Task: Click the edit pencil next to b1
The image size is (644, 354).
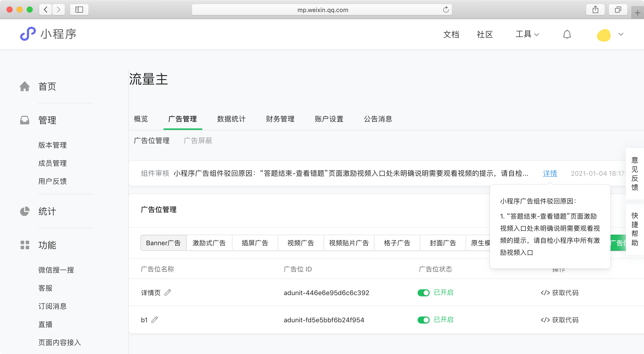Action: click(x=154, y=320)
